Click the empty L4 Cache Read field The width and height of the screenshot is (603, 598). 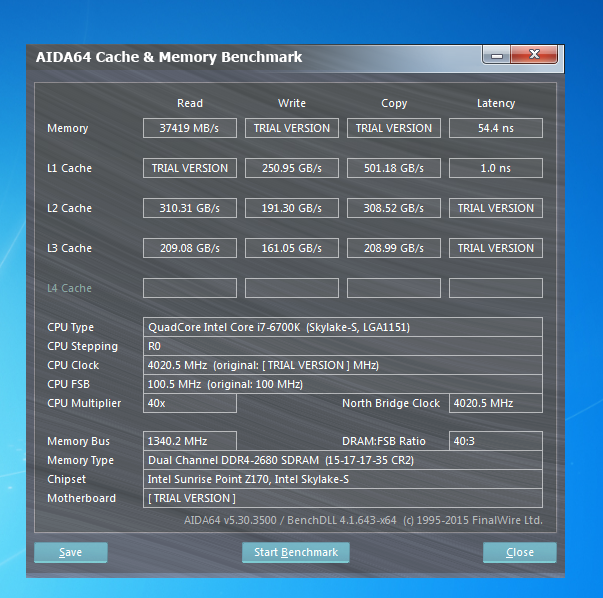point(190,288)
